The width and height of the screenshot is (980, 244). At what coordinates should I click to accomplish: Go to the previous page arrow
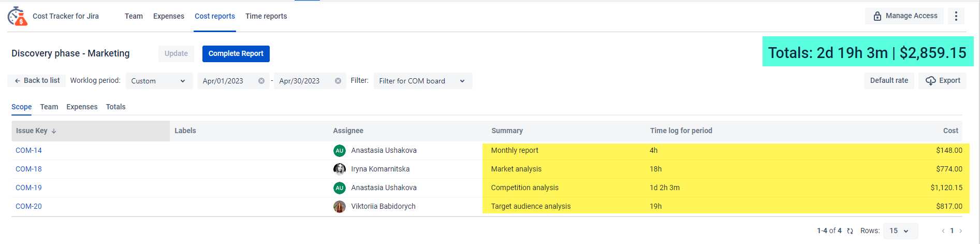pos(943,231)
